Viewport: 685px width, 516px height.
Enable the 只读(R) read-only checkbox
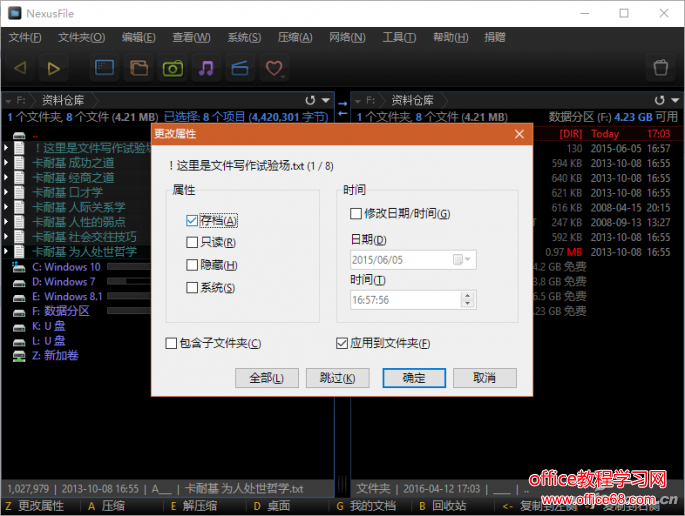[x=192, y=242]
